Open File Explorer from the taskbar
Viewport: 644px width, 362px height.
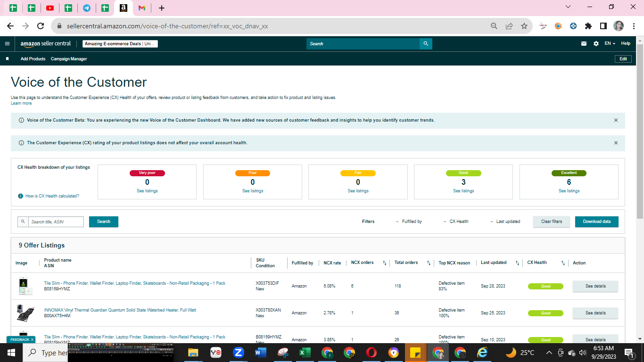[193, 353]
